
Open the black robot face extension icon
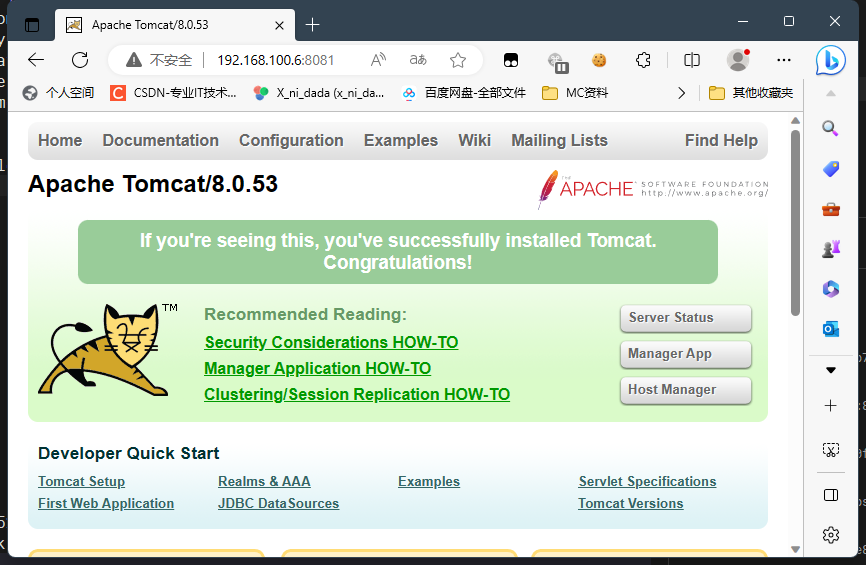click(511, 60)
